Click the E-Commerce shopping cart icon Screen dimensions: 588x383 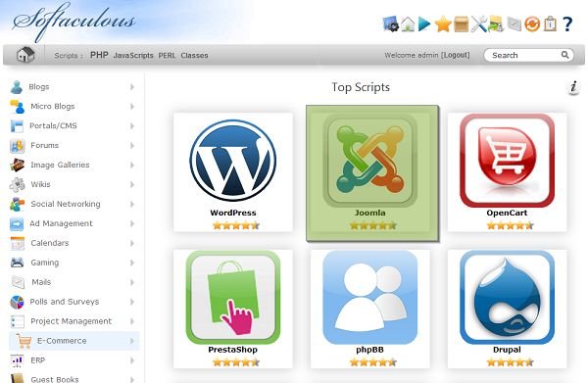[x=24, y=341]
